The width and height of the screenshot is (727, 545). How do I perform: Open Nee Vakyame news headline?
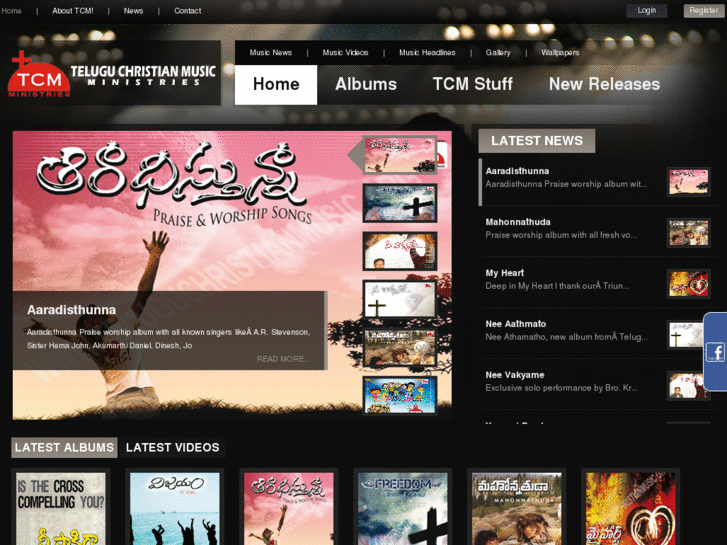[x=515, y=375]
